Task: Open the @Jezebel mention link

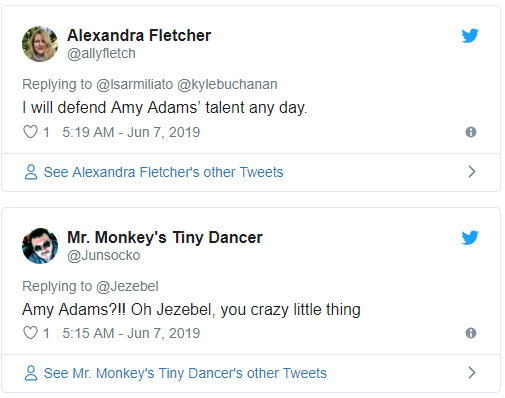Action: click(127, 286)
